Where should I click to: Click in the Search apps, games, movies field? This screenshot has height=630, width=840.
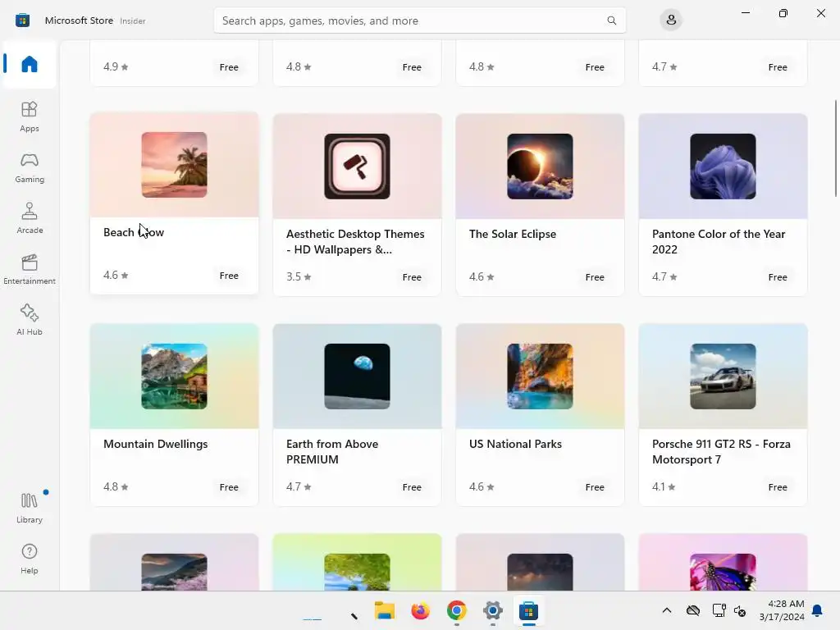419,21
